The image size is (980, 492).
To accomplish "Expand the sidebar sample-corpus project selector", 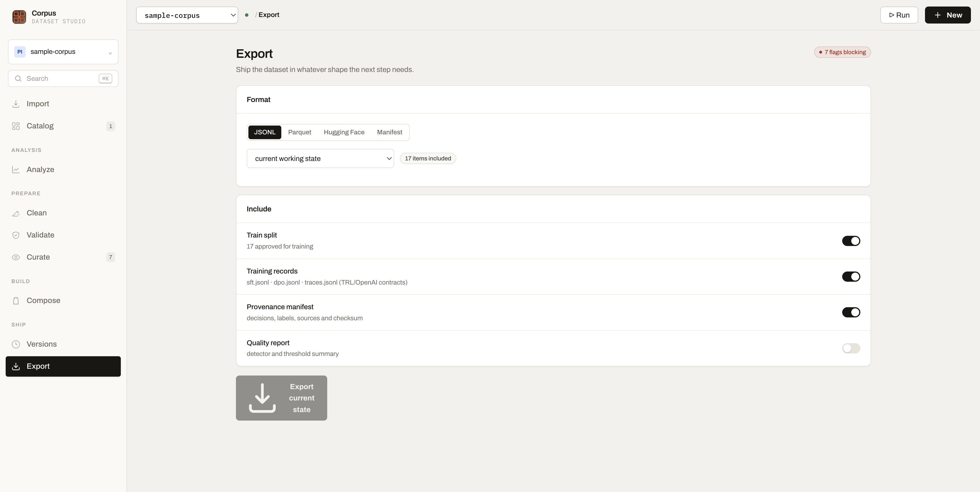I will [63, 52].
